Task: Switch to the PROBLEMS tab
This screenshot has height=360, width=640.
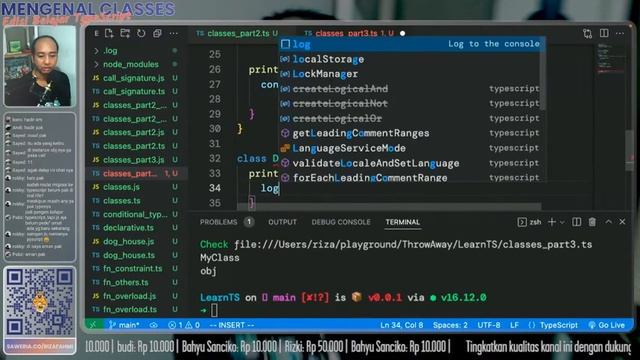Action: point(218,222)
